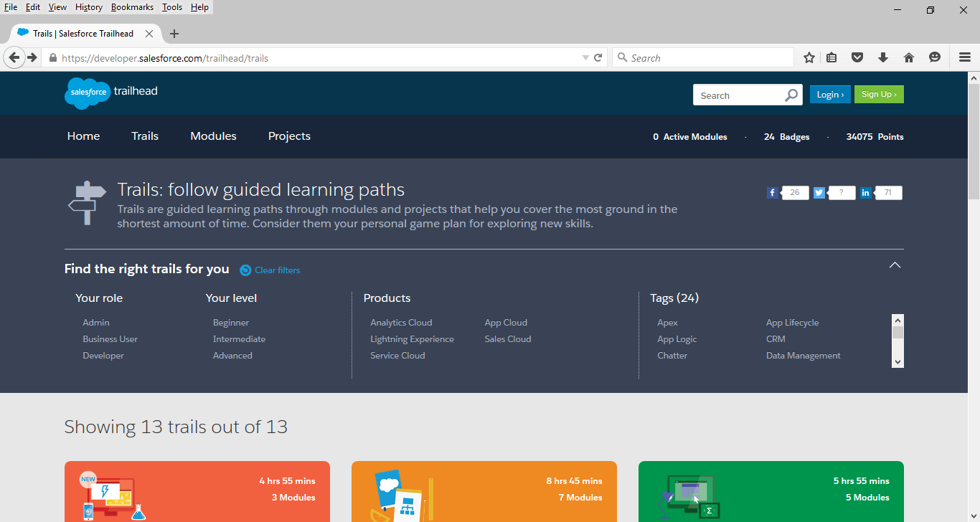This screenshot has width=980, height=522.
Task: Open the Edit menu
Action: (33, 7)
